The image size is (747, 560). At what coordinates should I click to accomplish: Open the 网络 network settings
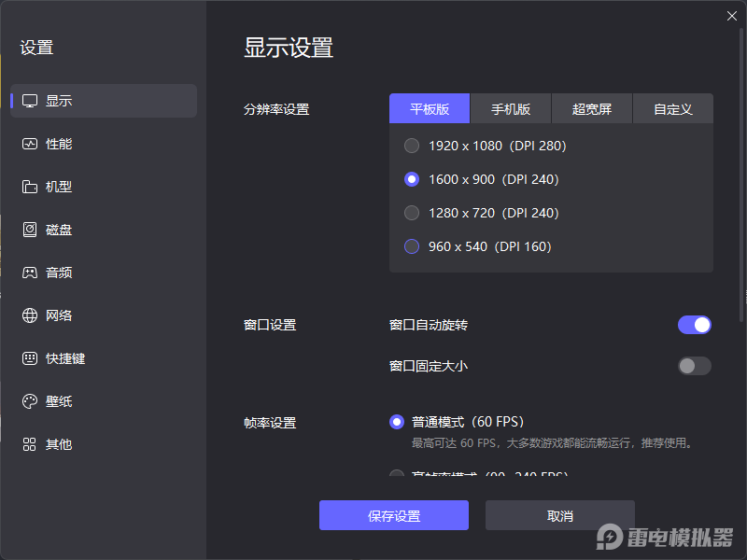(x=59, y=315)
